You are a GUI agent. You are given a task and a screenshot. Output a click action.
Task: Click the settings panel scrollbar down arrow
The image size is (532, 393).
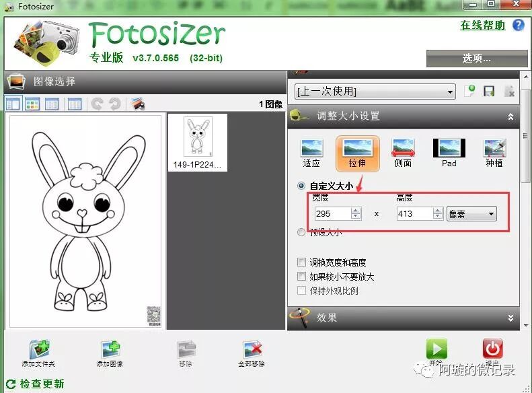coord(526,325)
